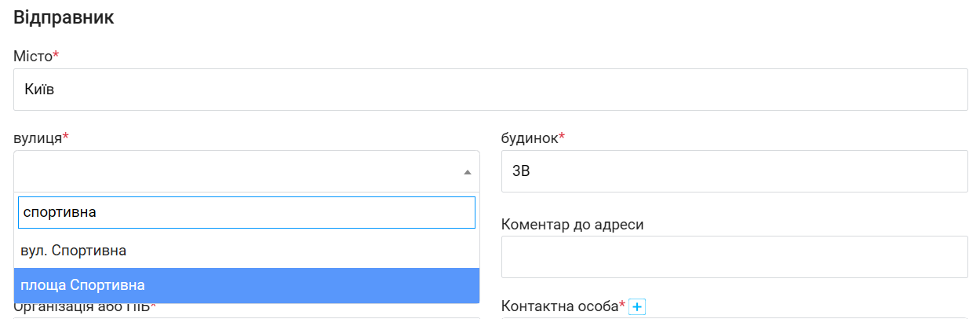
Task: Click the red asterisk beside будинок
Action: (x=562, y=137)
